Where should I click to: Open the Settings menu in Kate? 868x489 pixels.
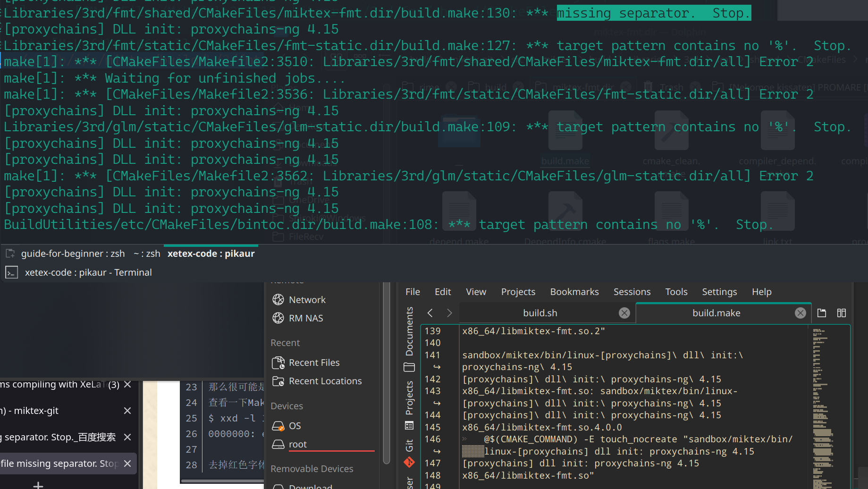point(719,292)
